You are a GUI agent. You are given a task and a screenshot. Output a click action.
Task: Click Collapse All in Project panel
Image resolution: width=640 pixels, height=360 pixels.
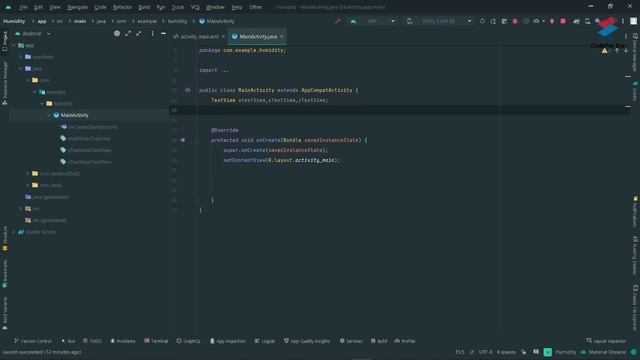pyautogui.click(x=139, y=33)
